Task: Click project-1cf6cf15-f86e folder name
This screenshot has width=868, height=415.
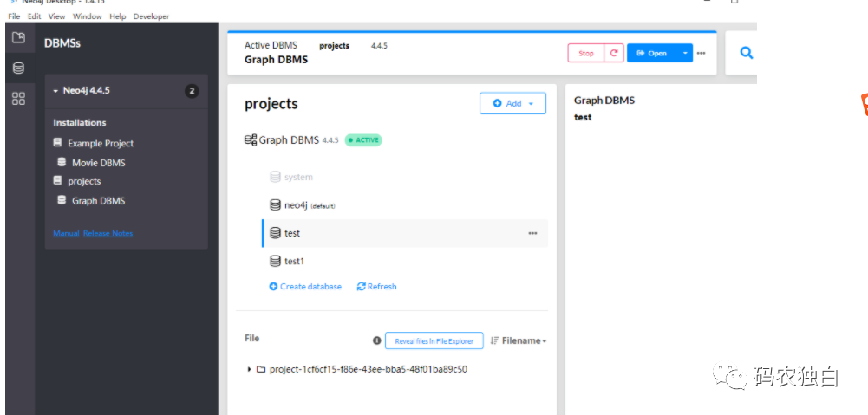Action: [369, 369]
